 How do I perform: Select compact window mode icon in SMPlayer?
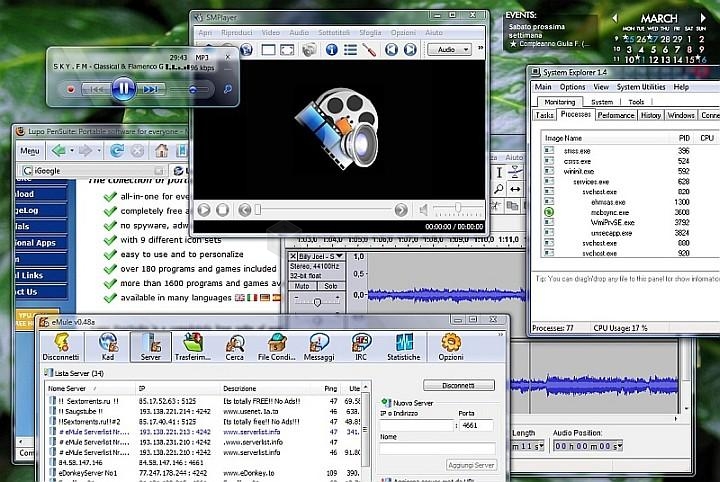tap(268, 49)
